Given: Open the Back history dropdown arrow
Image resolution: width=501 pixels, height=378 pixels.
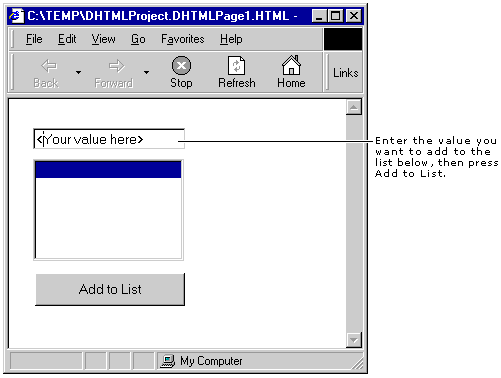Looking at the screenshot, I should (78, 72).
